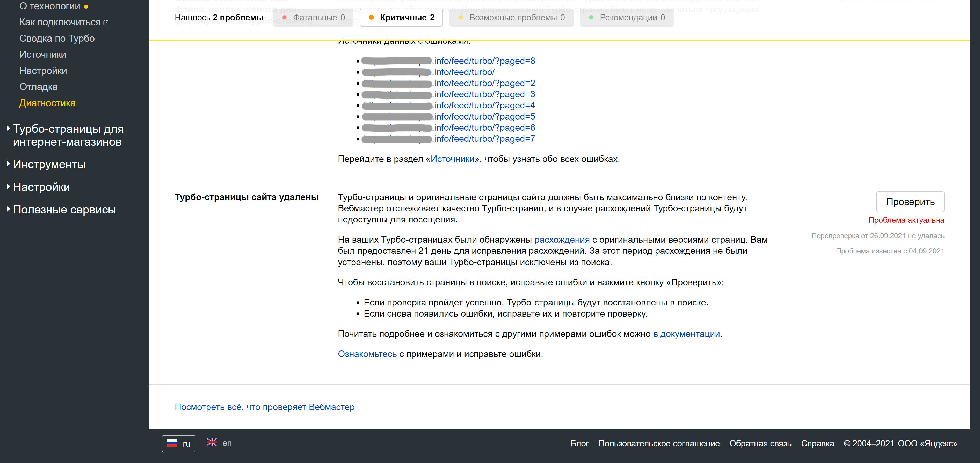This screenshot has width=980, height=463.
Task: Expand the 'Инструменты' sidebar section
Action: point(49,164)
